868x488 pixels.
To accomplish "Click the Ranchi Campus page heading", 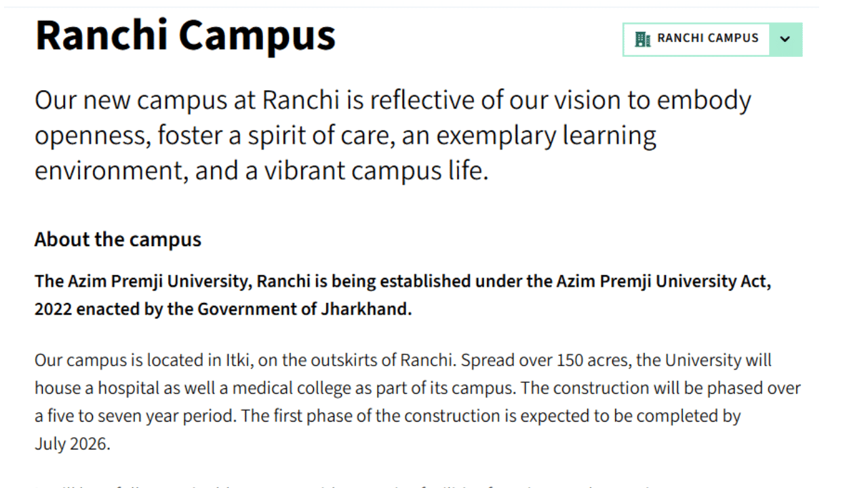I will [x=185, y=35].
